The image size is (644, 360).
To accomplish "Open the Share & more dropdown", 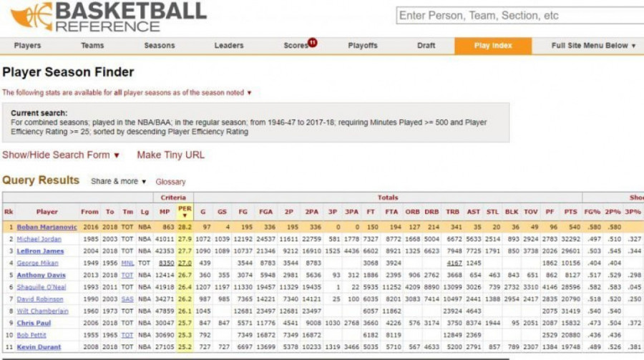I will tap(118, 181).
